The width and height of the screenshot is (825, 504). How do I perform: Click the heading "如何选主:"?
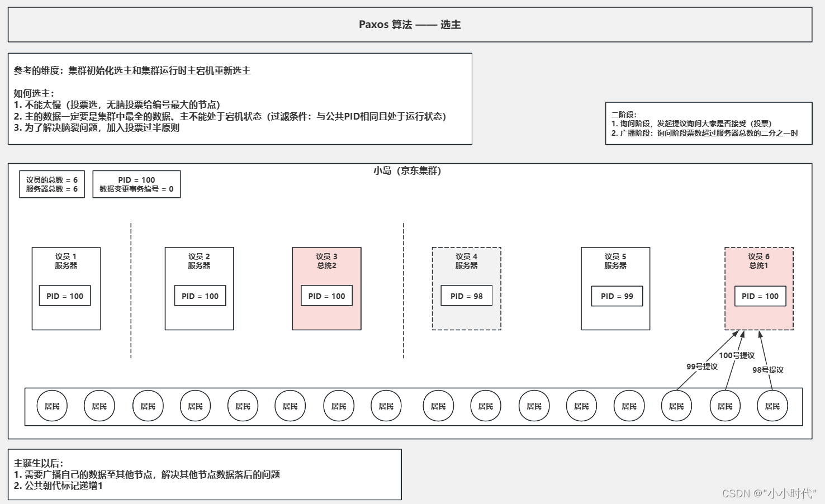click(34, 94)
